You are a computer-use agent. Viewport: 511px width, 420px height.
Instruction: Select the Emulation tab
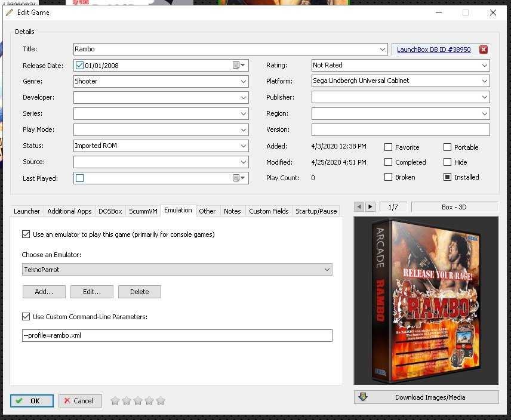click(178, 211)
